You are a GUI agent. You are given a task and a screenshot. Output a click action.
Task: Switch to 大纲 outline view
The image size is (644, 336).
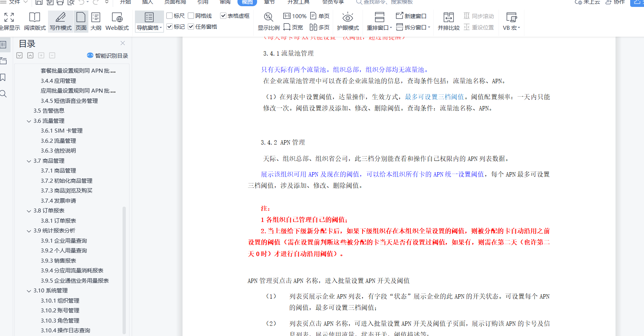coord(96,21)
